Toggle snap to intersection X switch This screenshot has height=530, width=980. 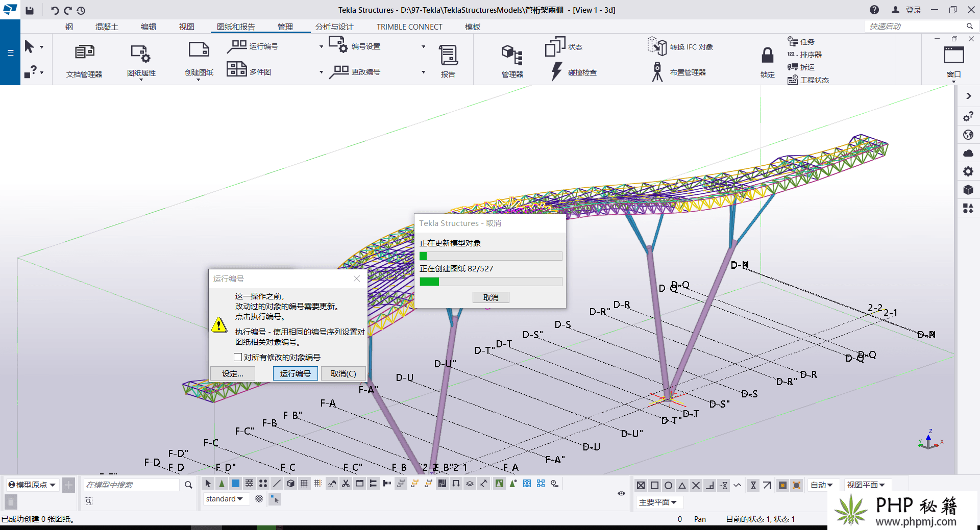[696, 485]
